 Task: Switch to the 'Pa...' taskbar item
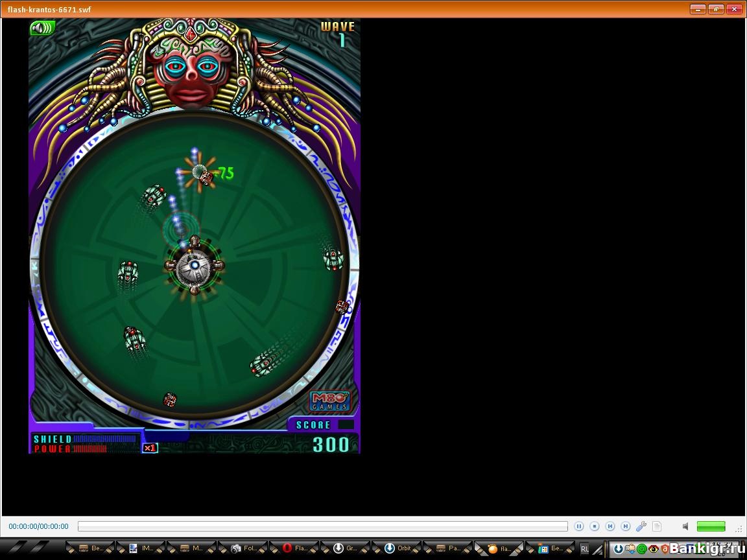pos(448,548)
